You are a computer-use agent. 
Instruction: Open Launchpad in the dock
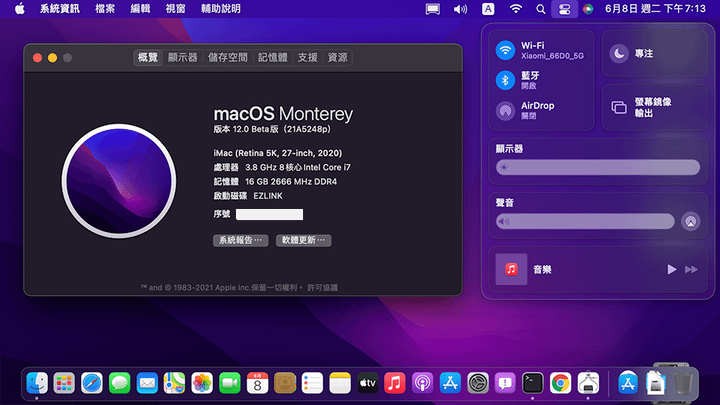tap(64, 383)
